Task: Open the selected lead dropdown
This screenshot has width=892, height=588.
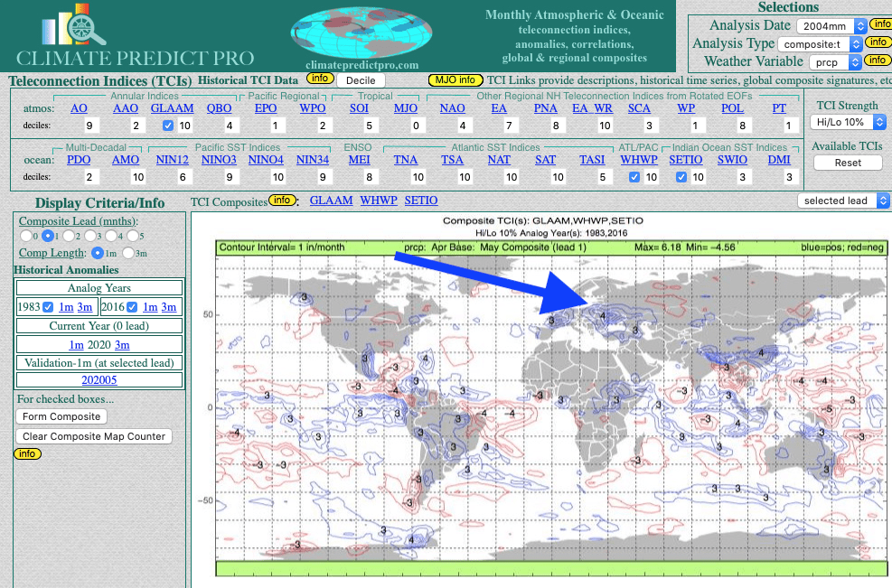Action: click(843, 201)
